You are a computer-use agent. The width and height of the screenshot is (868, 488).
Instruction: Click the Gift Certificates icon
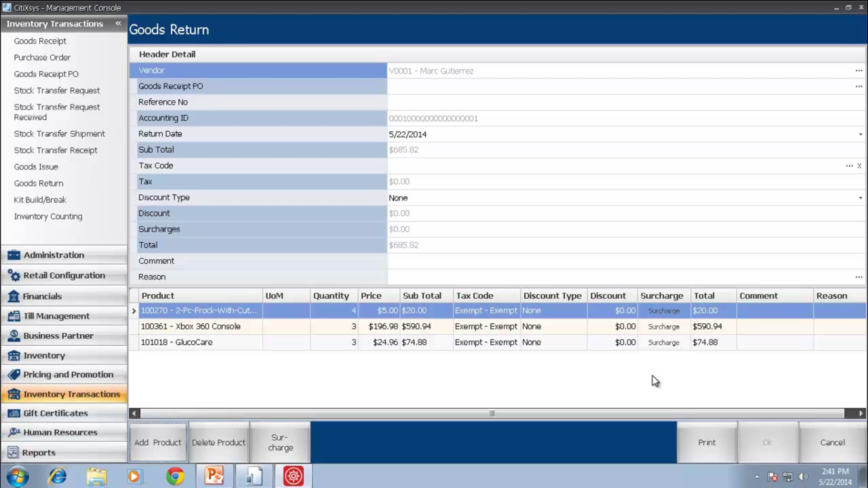pyautogui.click(x=14, y=413)
